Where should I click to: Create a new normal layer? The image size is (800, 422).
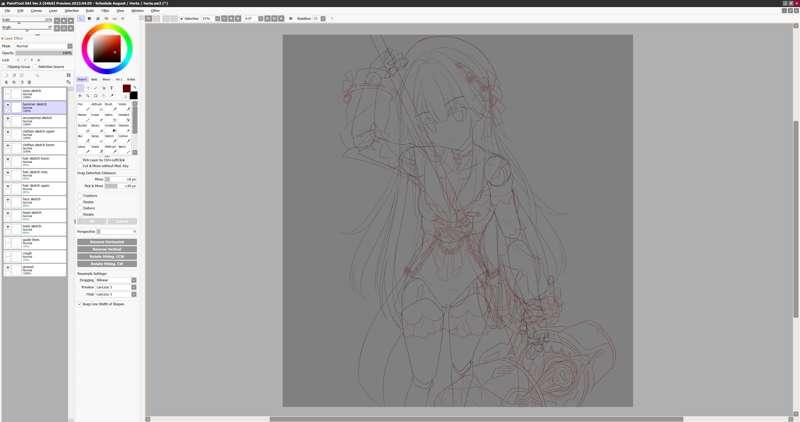(7, 75)
